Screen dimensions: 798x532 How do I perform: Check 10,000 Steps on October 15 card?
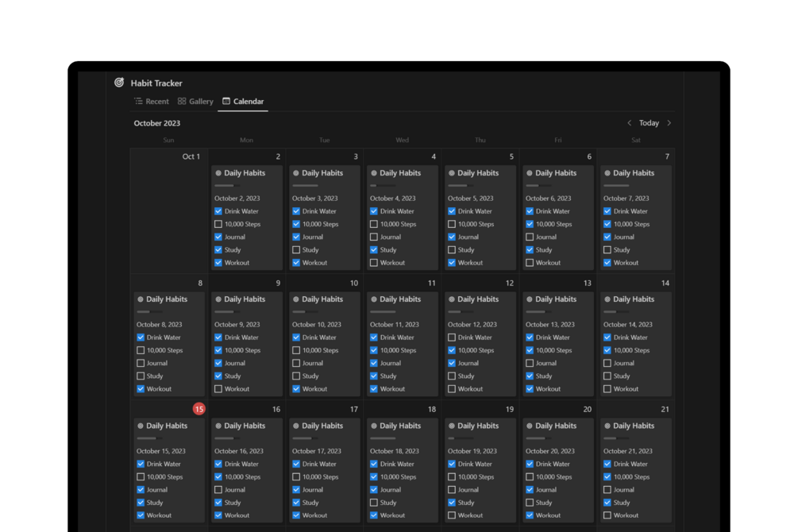click(x=141, y=477)
